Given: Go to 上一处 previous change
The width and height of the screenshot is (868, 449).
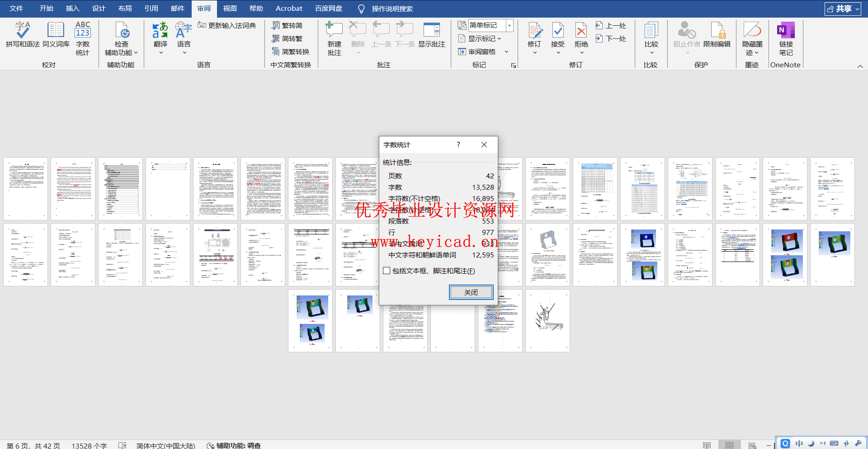Looking at the screenshot, I should point(611,25).
